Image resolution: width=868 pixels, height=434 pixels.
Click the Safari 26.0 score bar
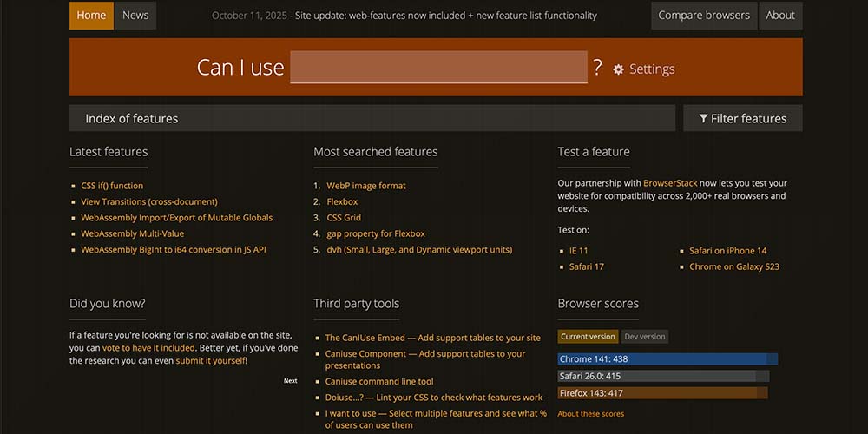click(663, 376)
